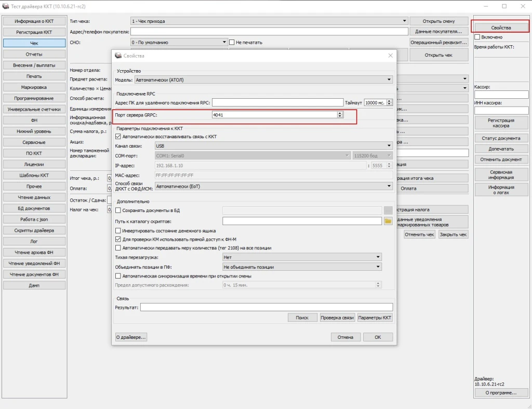Image resolution: width=532 pixels, height=409 pixels.
Task: Expand the Канал связи dropdown
Action: coord(273,146)
